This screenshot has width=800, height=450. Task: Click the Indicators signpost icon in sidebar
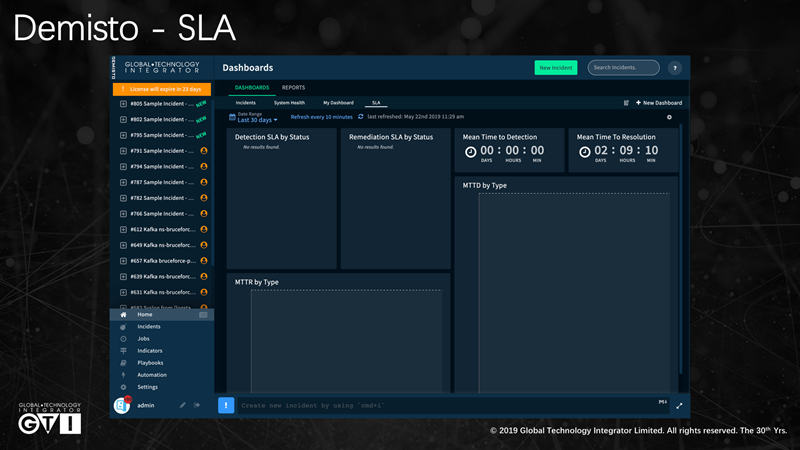123,351
